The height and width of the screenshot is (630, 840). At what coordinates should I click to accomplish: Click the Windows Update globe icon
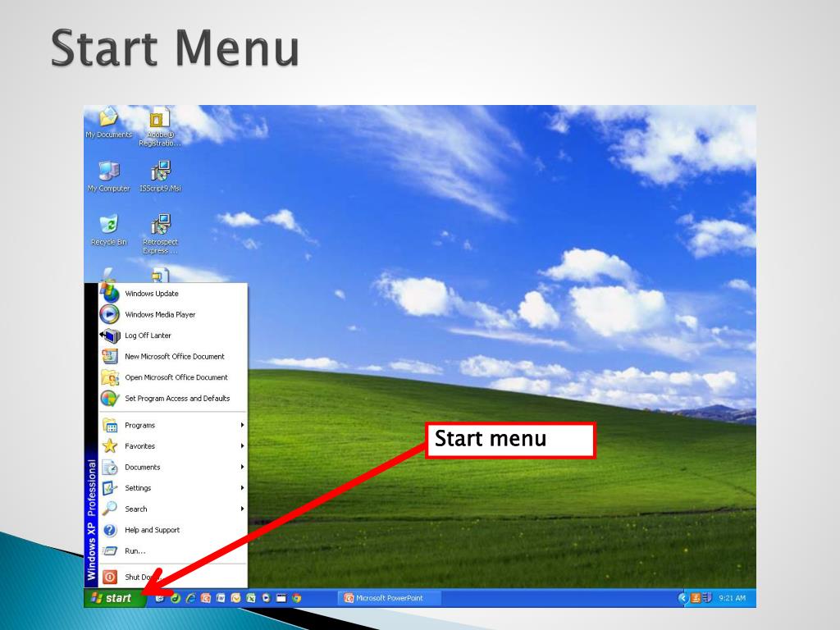click(x=110, y=293)
